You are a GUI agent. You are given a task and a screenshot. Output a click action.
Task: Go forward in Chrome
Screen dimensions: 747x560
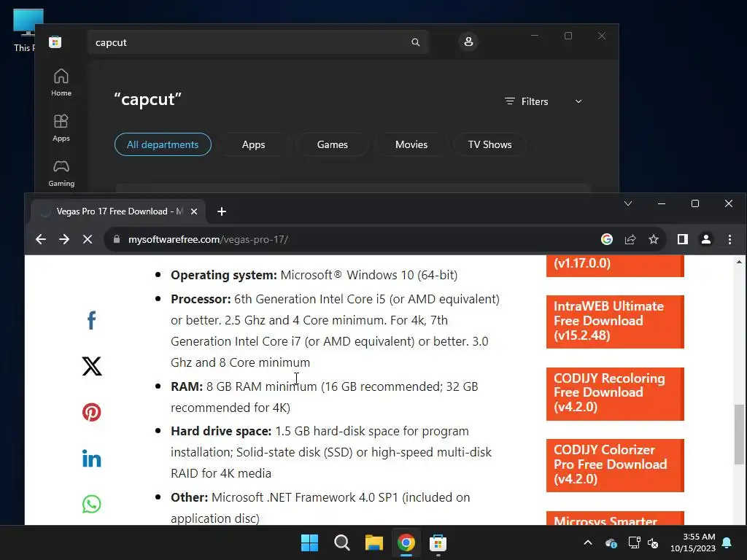[x=64, y=239]
